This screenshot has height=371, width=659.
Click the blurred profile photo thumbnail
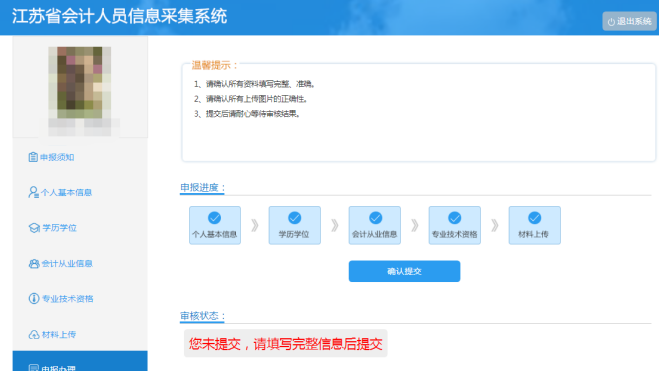[x=80, y=82]
